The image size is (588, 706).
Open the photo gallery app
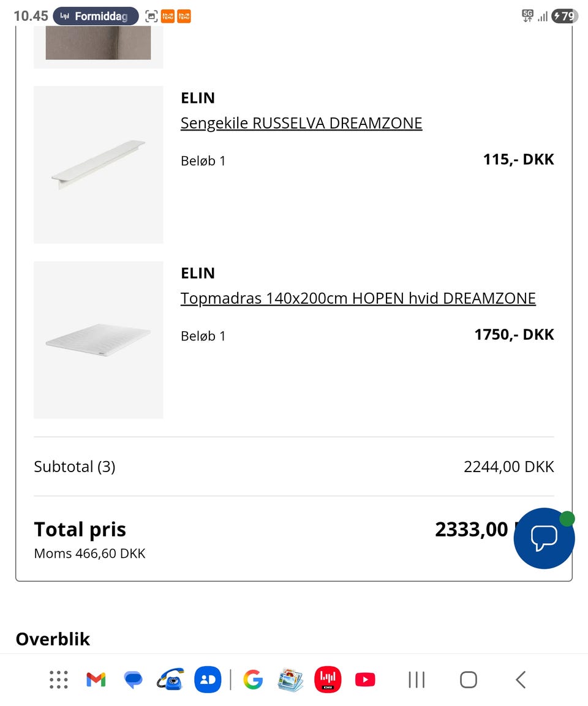tap(290, 680)
